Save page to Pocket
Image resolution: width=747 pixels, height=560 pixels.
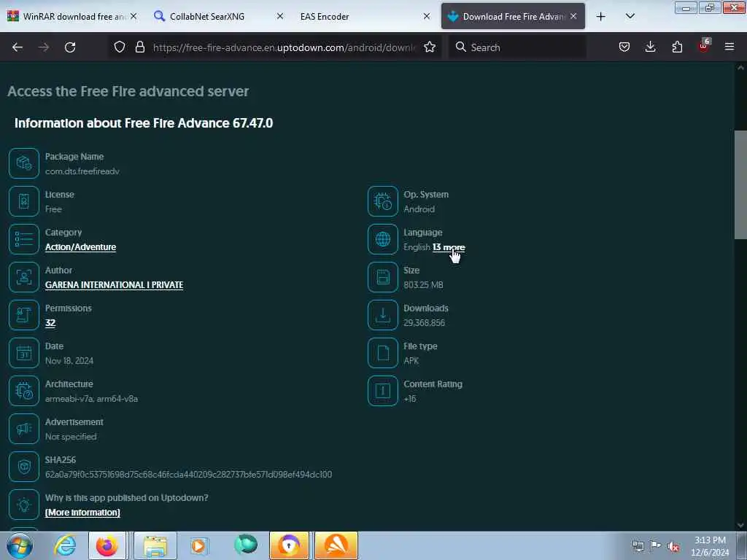[624, 47]
